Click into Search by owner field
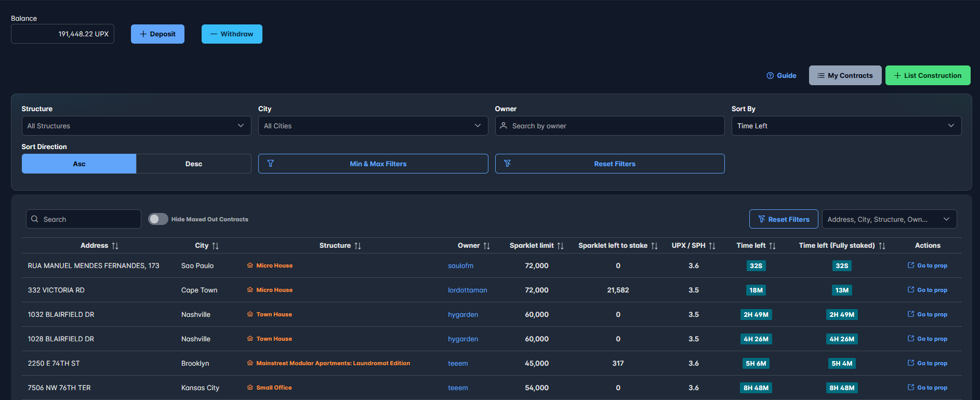 pyautogui.click(x=610, y=126)
